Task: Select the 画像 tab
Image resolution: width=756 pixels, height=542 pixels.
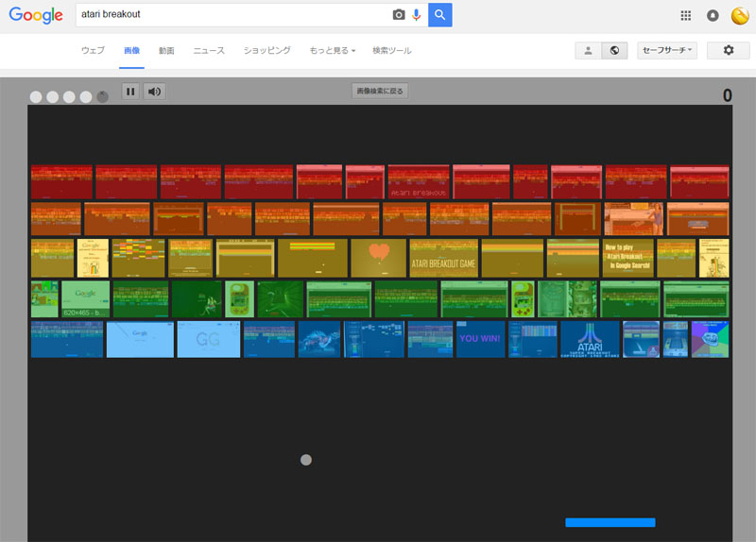Action: tap(131, 51)
